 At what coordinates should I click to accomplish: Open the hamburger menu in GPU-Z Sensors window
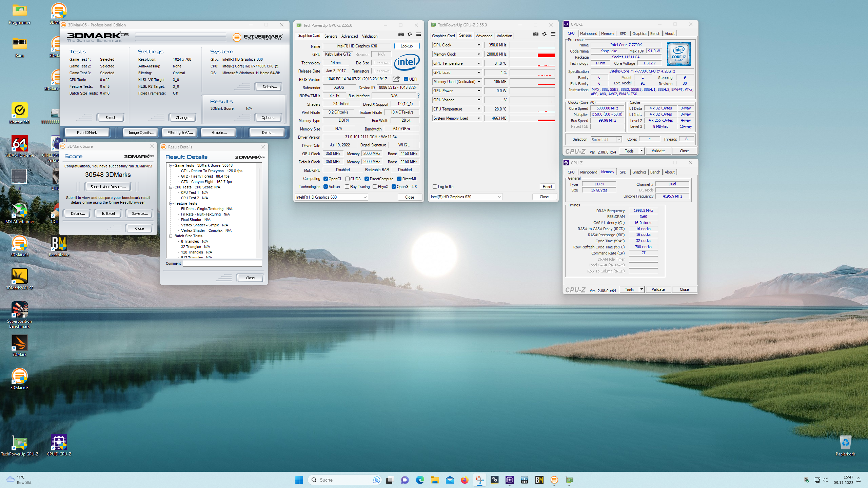(x=553, y=34)
